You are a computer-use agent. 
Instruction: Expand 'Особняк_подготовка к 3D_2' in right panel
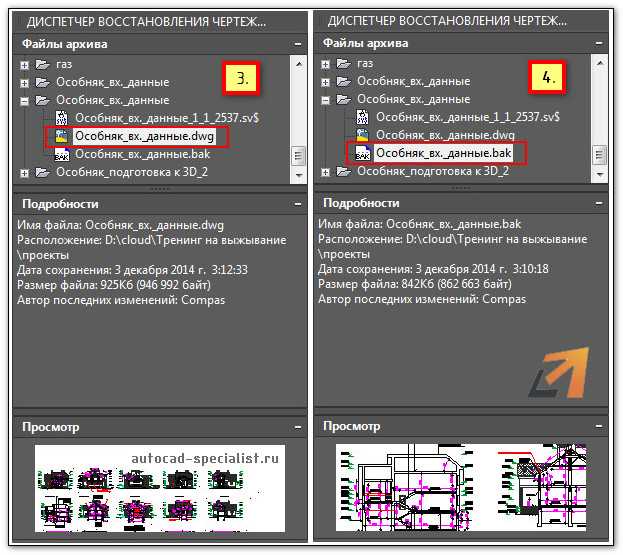[x=325, y=172]
